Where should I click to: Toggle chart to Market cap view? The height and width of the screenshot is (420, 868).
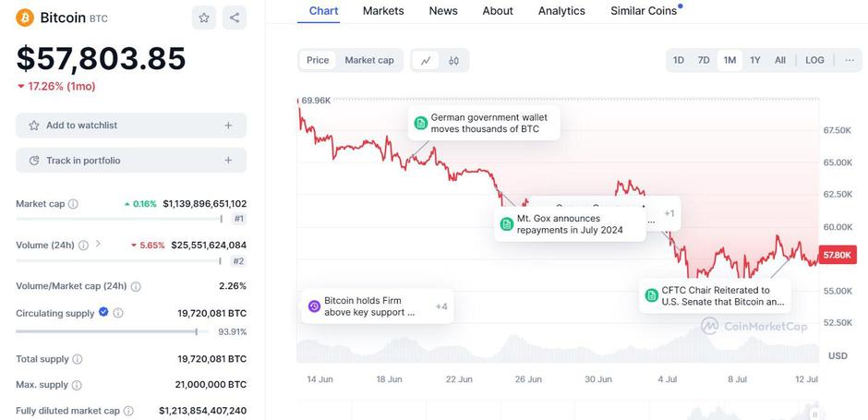tap(369, 60)
